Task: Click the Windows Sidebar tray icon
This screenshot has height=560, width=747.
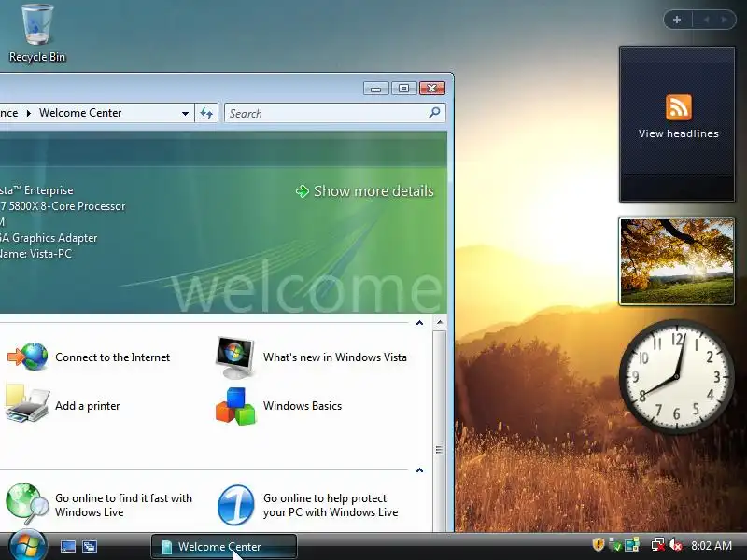Action: pos(632,545)
